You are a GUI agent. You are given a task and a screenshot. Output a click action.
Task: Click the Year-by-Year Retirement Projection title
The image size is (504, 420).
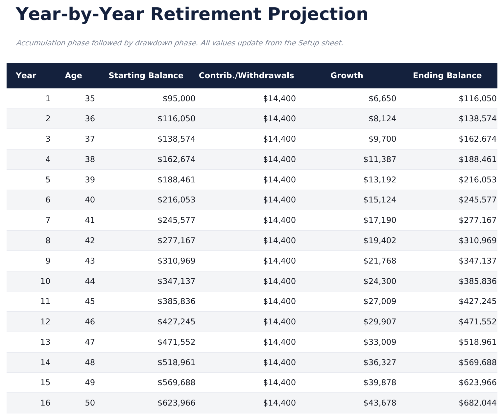coord(192,14)
